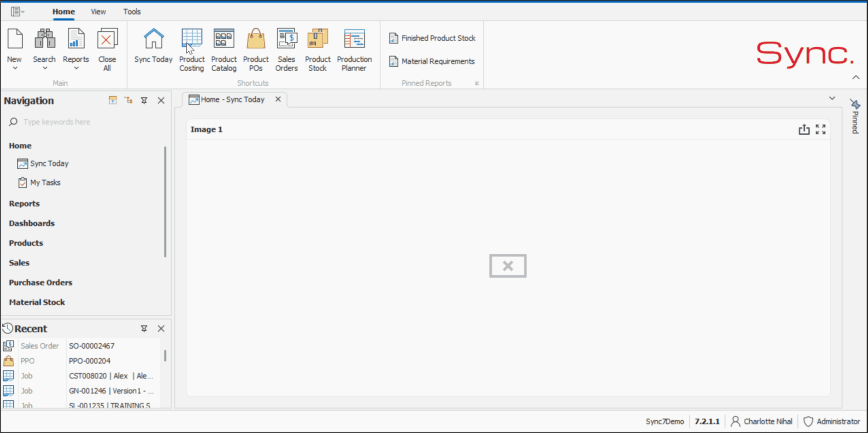
Task: Toggle the Navigation panel pin
Action: pyautogui.click(x=144, y=100)
